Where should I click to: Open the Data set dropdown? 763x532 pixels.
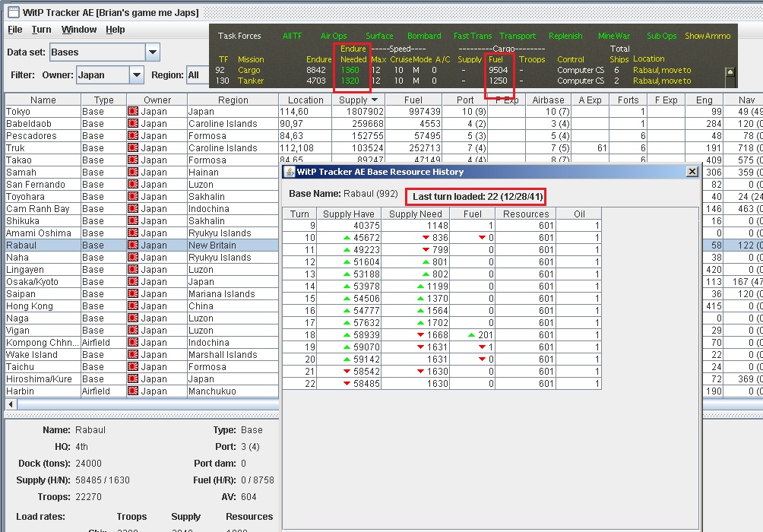tap(153, 52)
